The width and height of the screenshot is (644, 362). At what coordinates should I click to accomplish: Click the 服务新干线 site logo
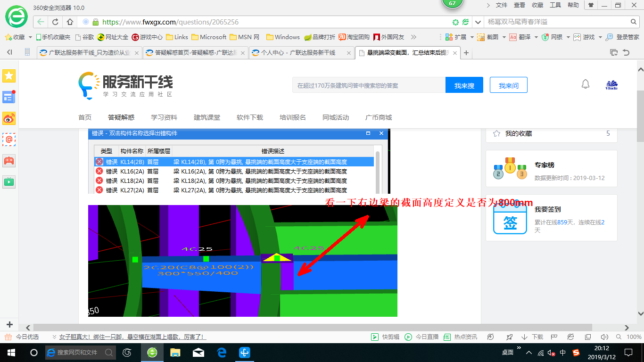click(x=126, y=85)
